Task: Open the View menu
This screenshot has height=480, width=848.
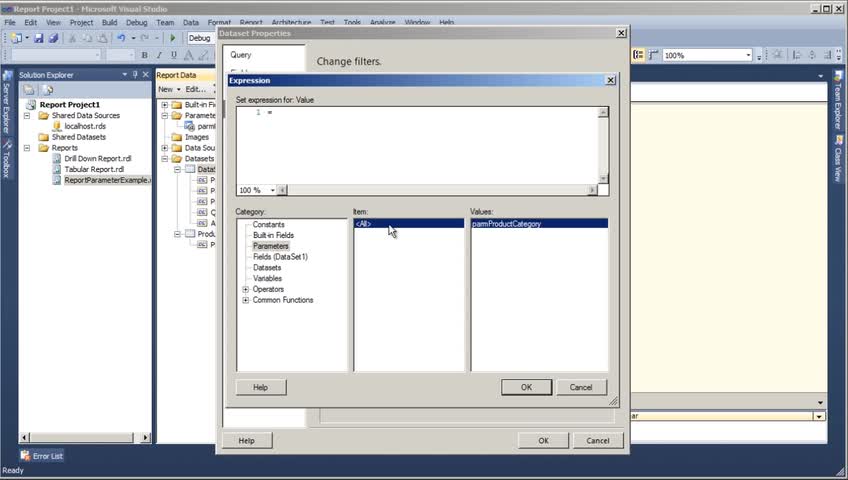Action: tap(53, 22)
